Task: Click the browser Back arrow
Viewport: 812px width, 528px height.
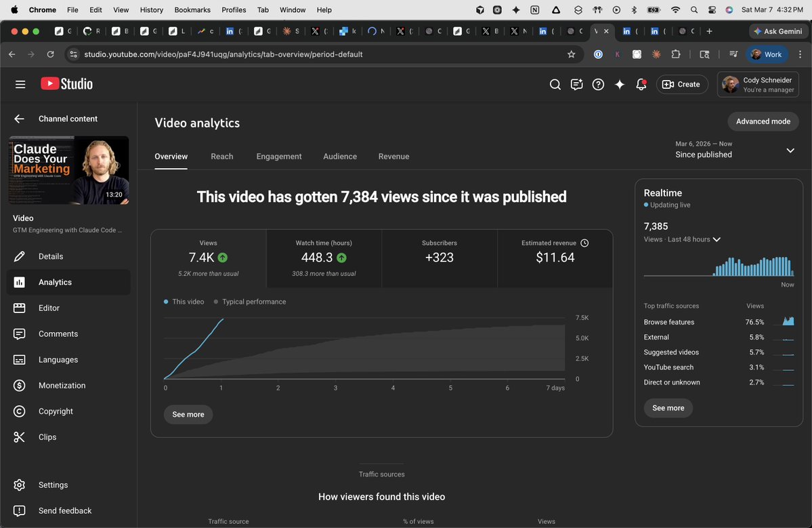Action: coord(12,54)
